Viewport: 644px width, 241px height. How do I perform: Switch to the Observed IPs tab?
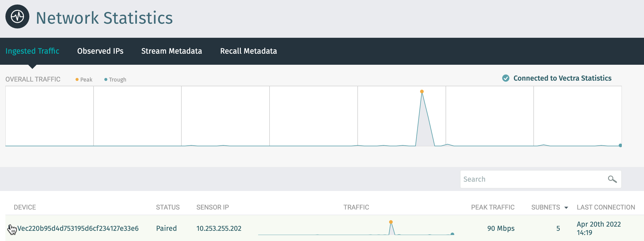point(100,51)
